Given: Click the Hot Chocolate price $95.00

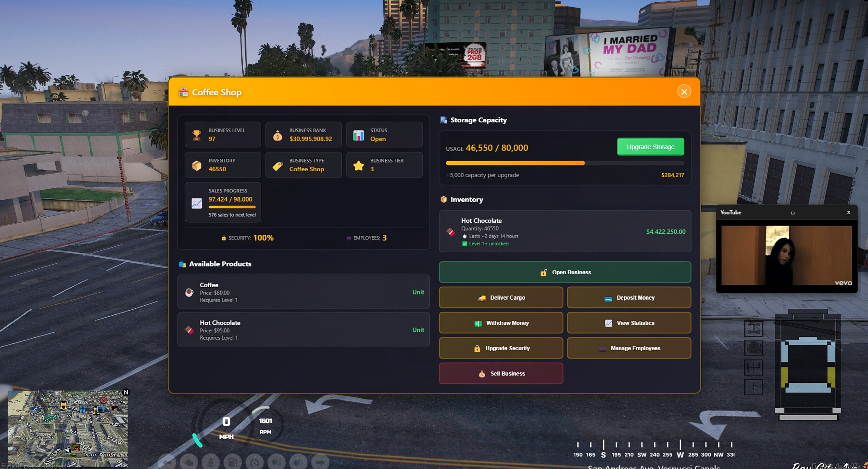Looking at the screenshot, I should tap(222, 330).
